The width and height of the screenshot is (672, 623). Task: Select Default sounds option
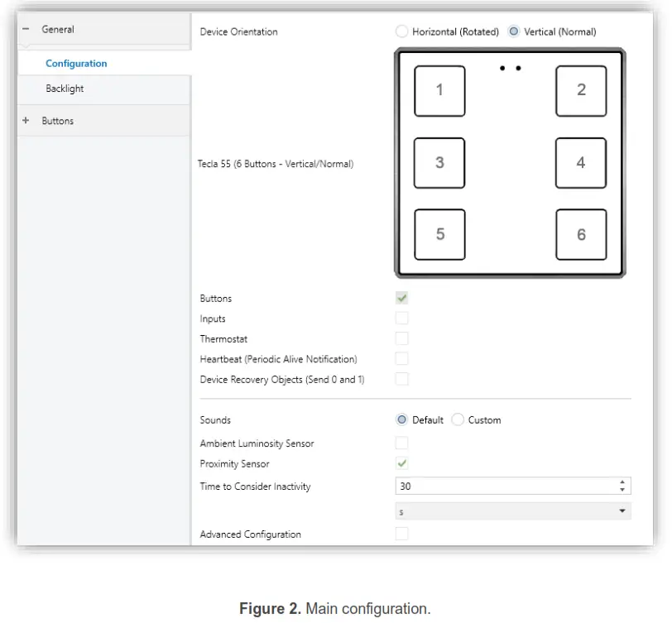pyautogui.click(x=401, y=419)
